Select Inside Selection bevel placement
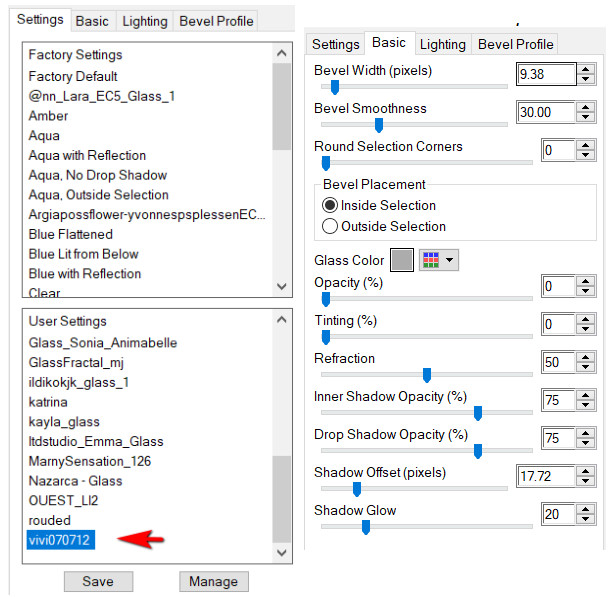This screenshot has width=610, height=597. (x=330, y=206)
